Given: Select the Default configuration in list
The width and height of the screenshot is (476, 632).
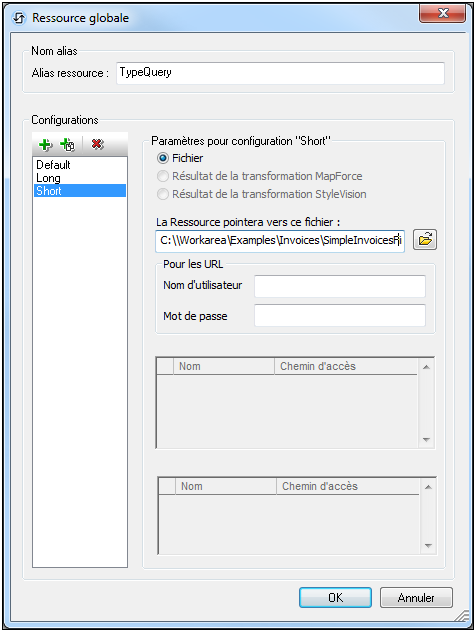Looking at the screenshot, I should (x=80, y=164).
